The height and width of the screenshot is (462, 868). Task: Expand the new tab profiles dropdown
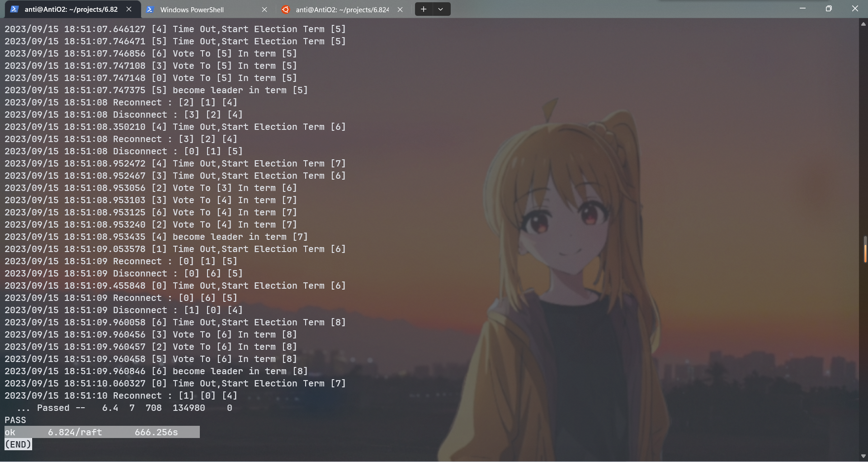[441, 9]
